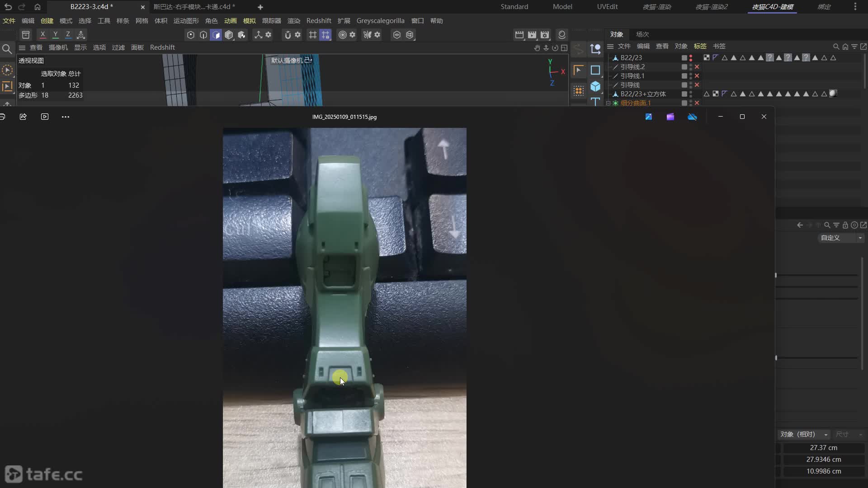
Task: Open the 自定义 dropdown
Action: 841,238
